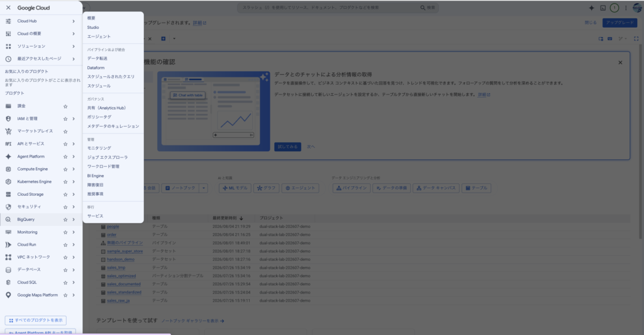Sort by 最終更新時刻 column header

(228, 219)
